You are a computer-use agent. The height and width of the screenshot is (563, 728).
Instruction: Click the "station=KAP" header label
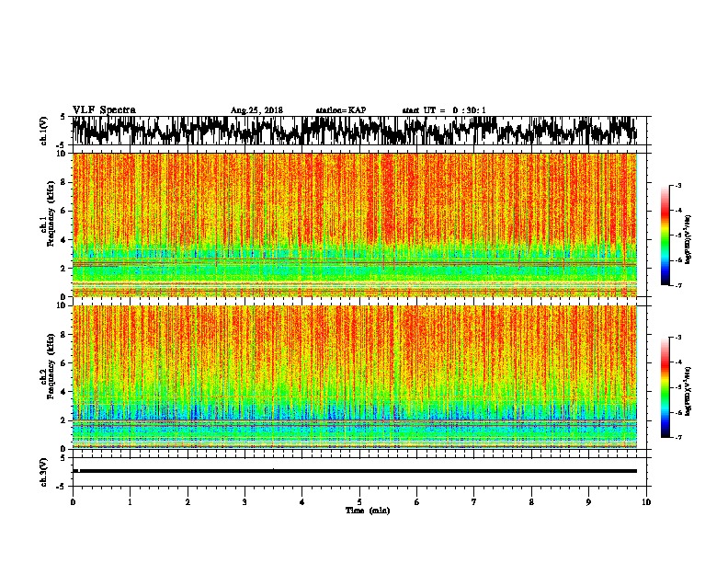pos(341,110)
